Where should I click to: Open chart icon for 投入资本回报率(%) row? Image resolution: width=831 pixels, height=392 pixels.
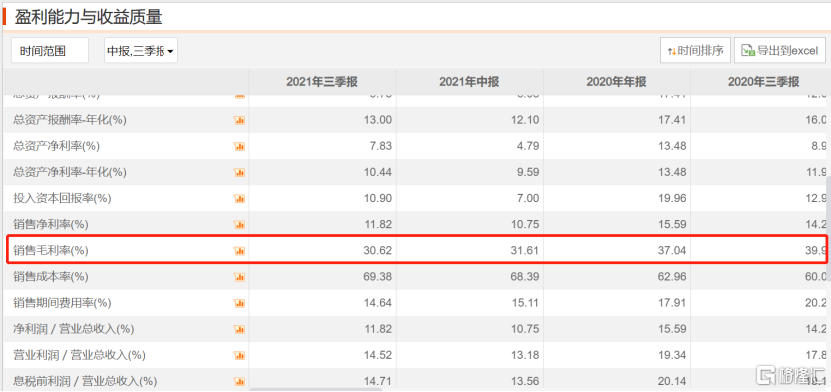239,199
